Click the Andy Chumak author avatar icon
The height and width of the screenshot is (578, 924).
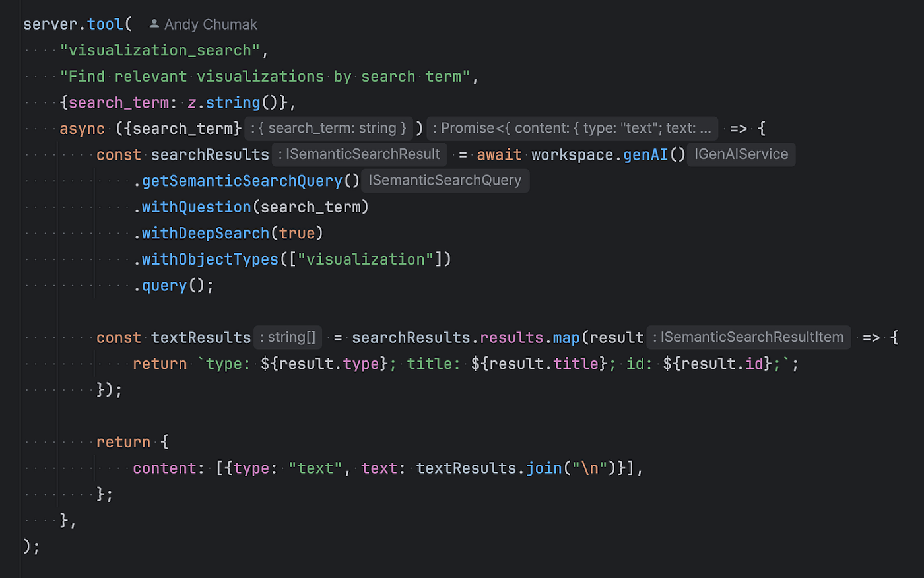pyautogui.click(x=154, y=24)
